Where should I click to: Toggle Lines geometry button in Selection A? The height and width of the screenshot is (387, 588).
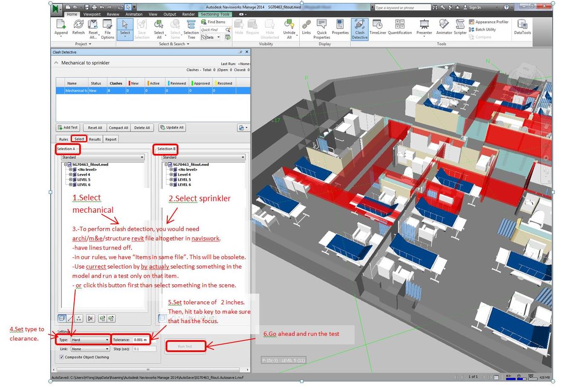[70, 318]
